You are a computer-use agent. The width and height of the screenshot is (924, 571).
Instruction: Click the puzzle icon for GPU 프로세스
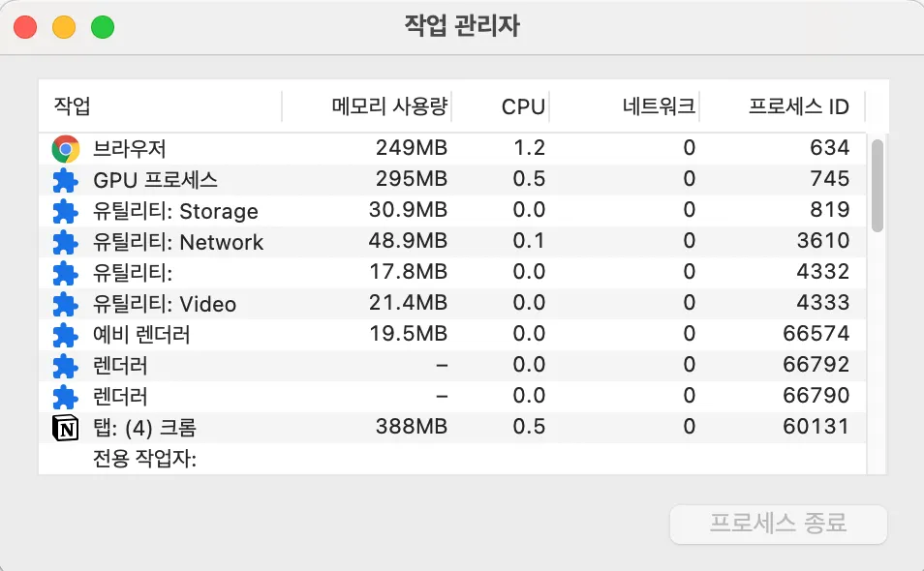pos(65,179)
